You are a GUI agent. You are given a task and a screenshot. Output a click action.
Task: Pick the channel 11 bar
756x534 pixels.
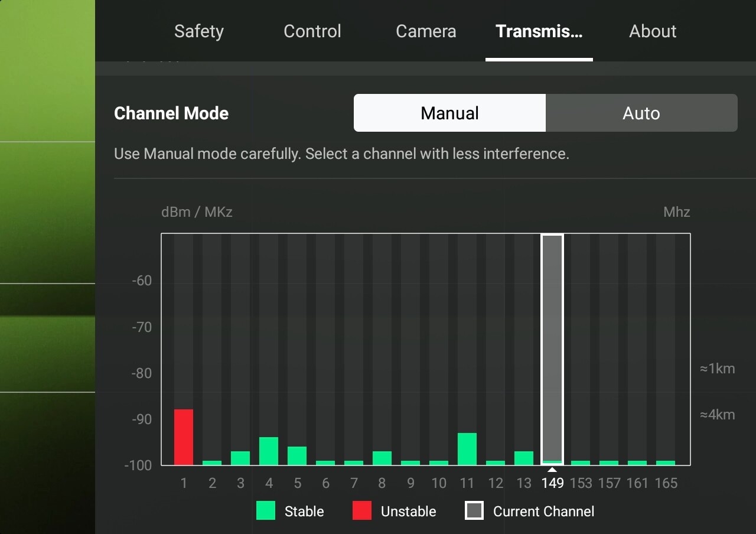point(467,449)
